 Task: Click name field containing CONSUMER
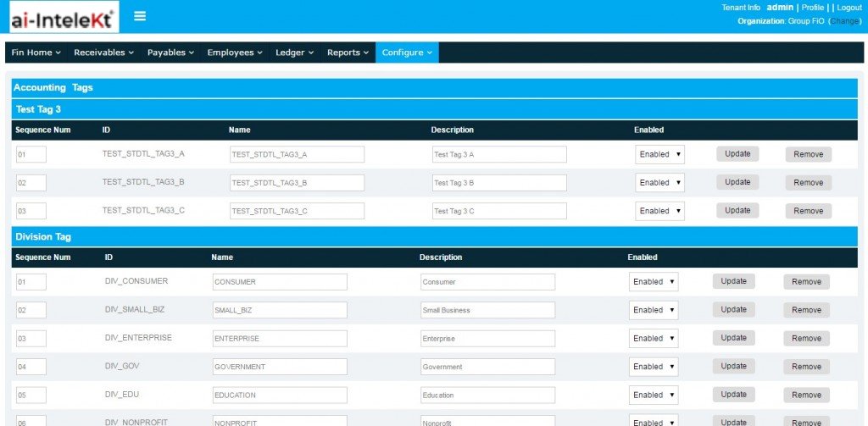tap(280, 282)
